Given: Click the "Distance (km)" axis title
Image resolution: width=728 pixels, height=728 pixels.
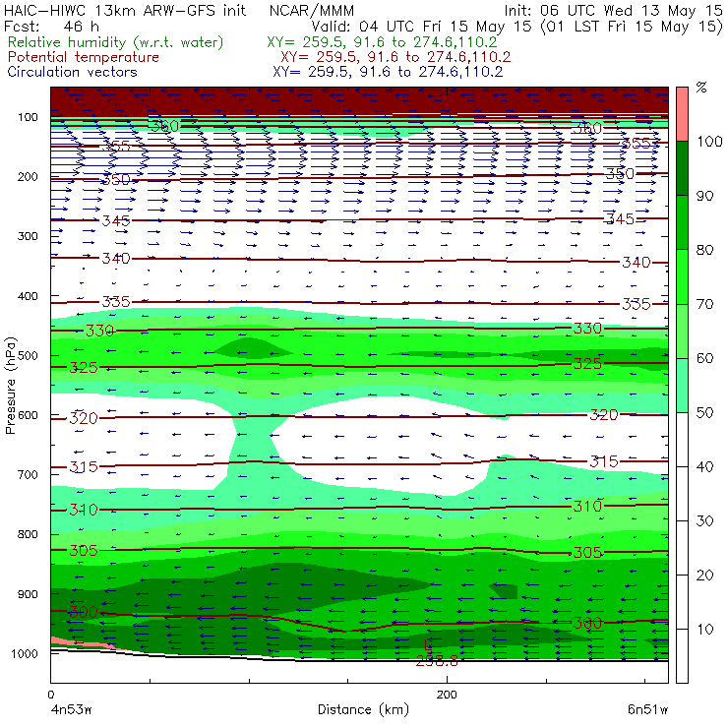Looking at the screenshot, I should 363,709.
